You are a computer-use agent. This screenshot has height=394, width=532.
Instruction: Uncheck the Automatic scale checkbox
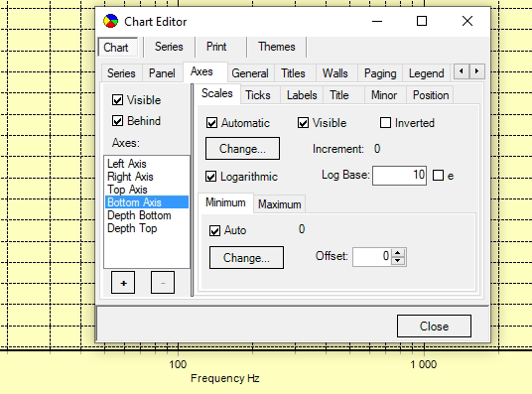[x=211, y=123]
